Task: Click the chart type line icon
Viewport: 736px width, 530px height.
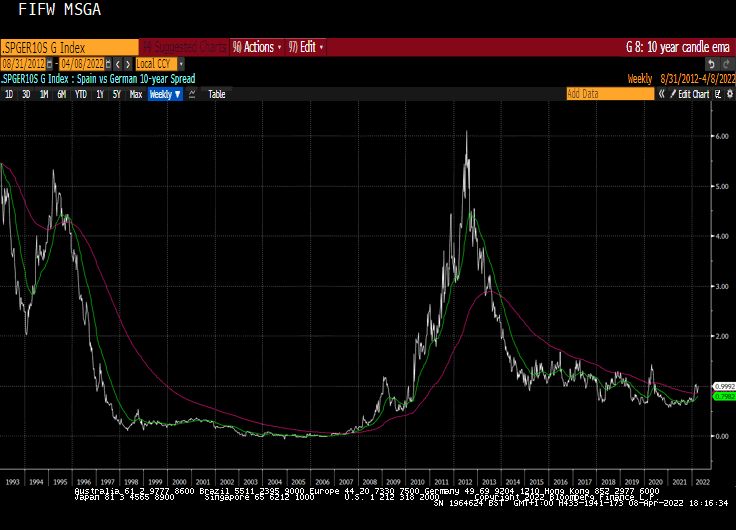Action: [x=192, y=94]
